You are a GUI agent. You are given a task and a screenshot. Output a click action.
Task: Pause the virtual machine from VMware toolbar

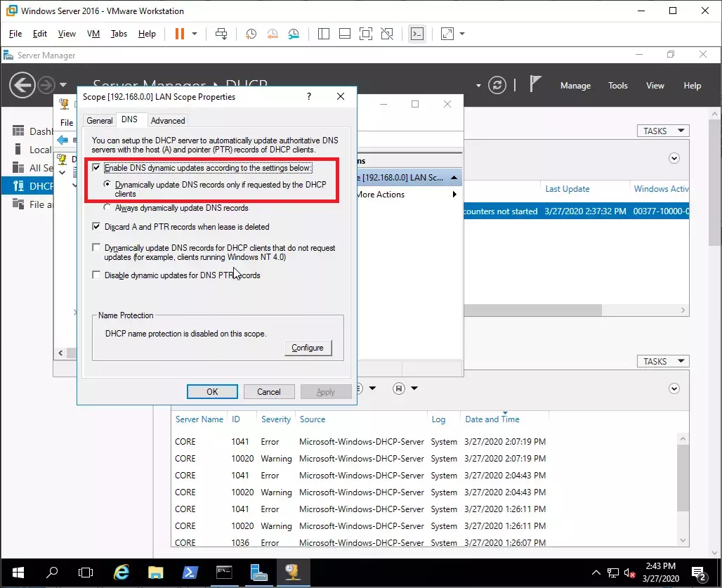pyautogui.click(x=180, y=34)
